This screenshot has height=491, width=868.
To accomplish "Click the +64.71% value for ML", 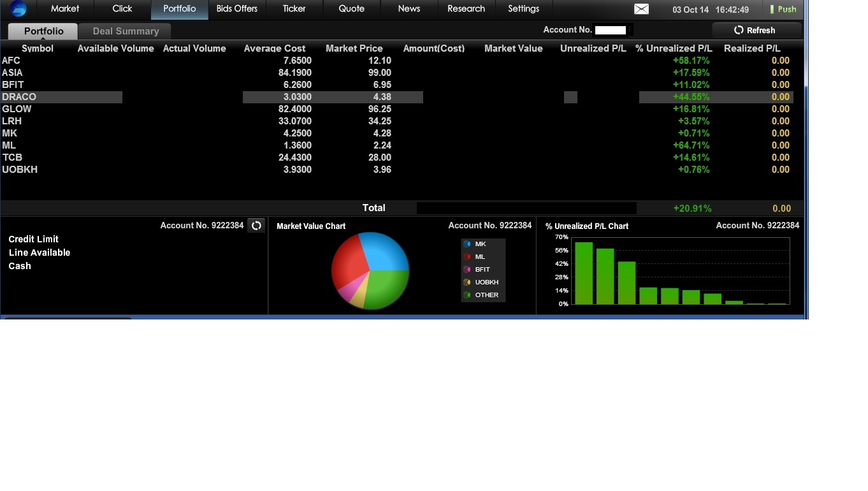I will point(691,145).
